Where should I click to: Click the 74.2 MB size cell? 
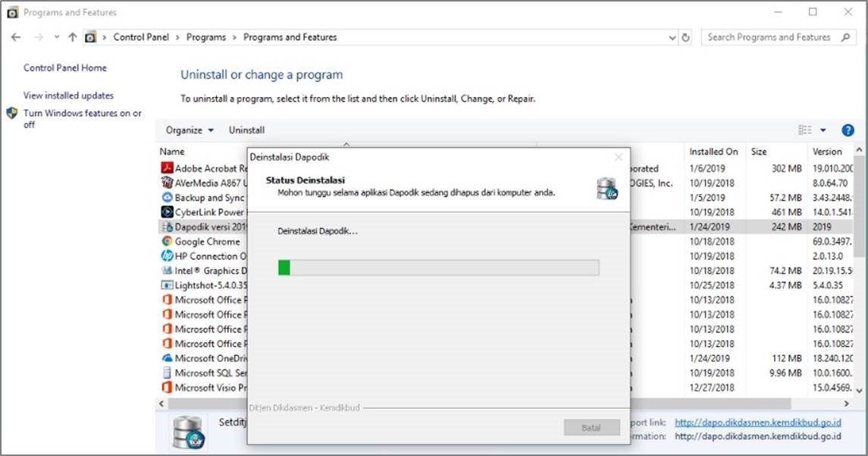point(785,270)
